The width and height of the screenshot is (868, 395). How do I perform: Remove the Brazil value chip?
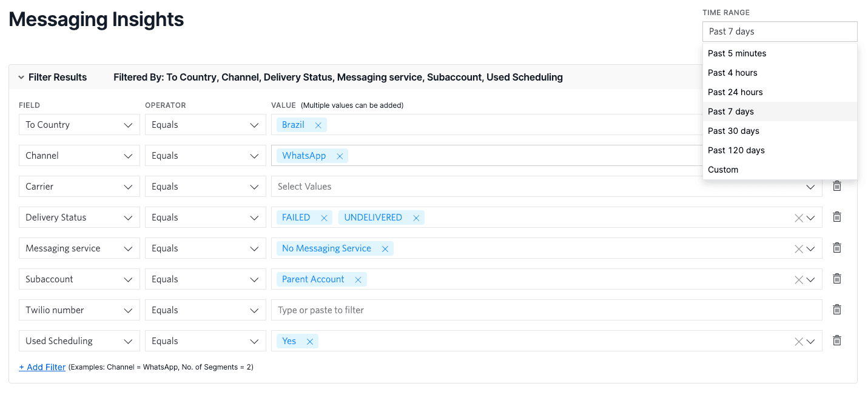pos(318,124)
